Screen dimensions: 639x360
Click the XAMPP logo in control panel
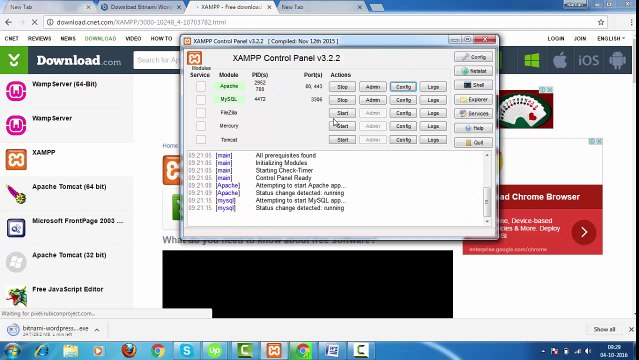coord(194,58)
